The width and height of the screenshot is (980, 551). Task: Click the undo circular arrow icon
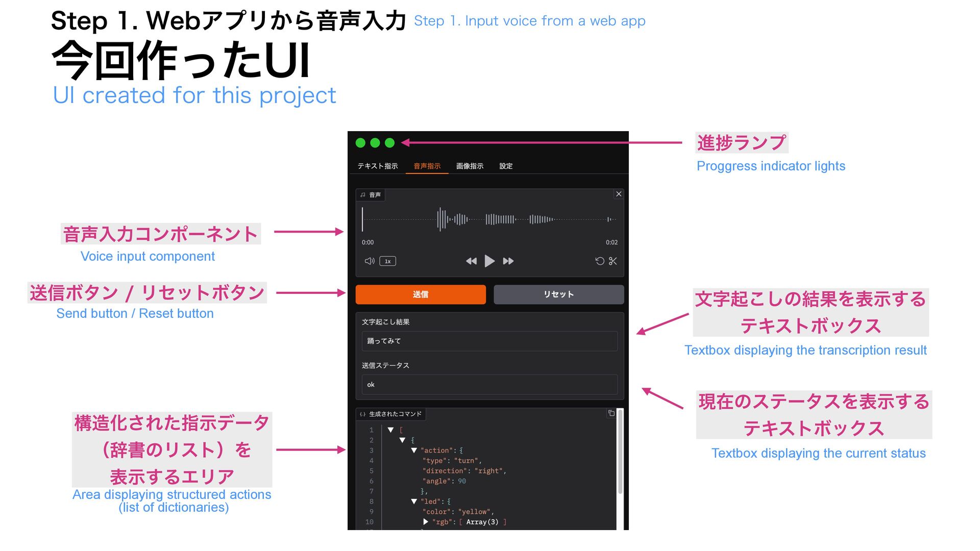point(600,261)
